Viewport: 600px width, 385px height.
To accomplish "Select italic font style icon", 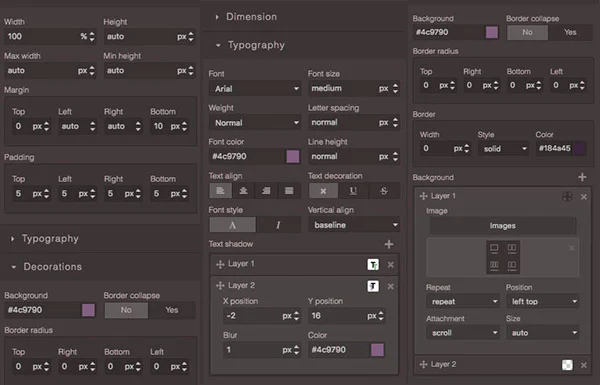I will click(x=278, y=225).
